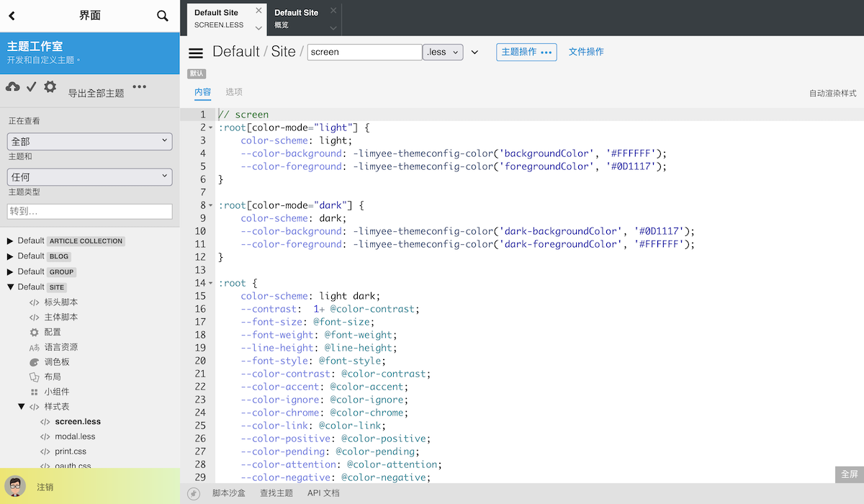Switch to the 选项 tab
The image size is (864, 504).
pyautogui.click(x=234, y=92)
